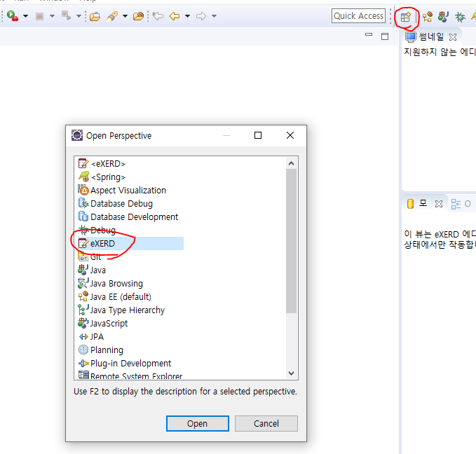Switch to Java perspective icon
This screenshot has width=476, height=454.
pos(444,16)
